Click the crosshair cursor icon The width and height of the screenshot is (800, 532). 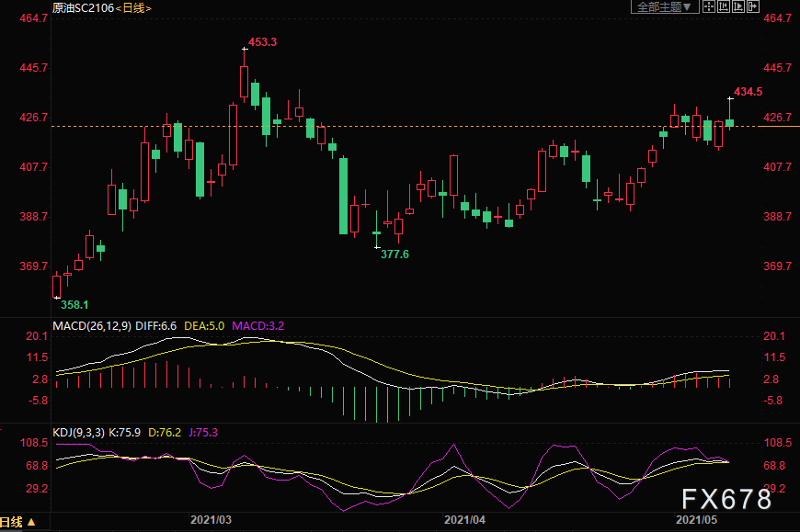pos(709,7)
